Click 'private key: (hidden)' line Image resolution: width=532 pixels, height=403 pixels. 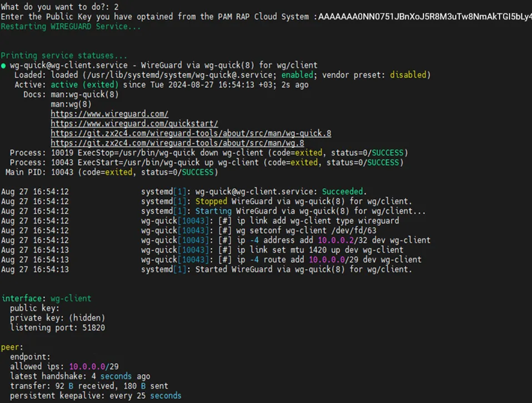coord(57,318)
